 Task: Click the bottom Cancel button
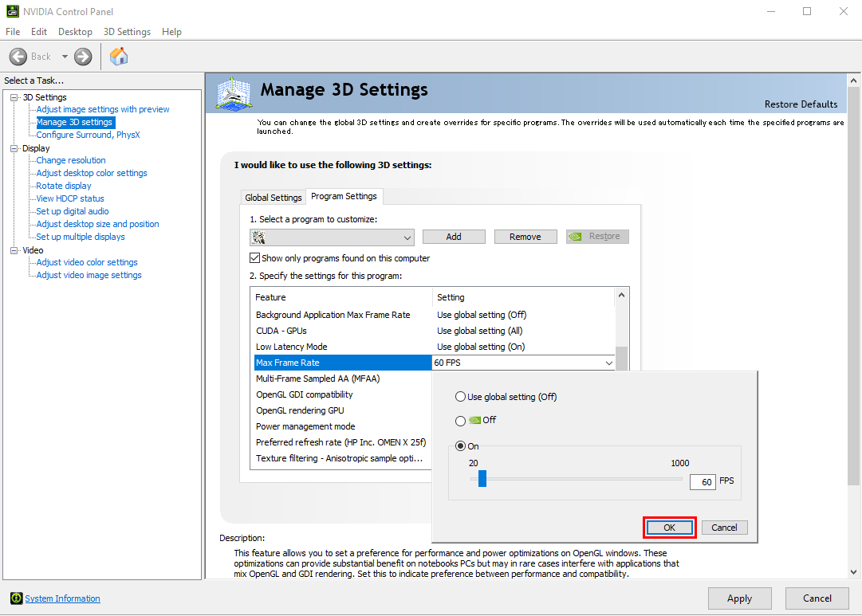pos(817,598)
